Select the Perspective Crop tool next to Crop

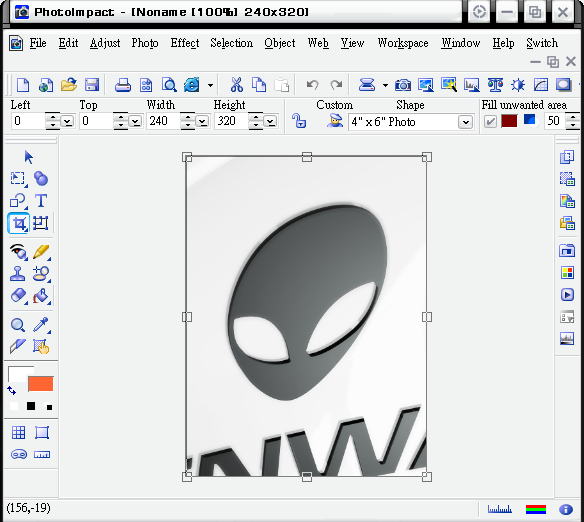41,223
